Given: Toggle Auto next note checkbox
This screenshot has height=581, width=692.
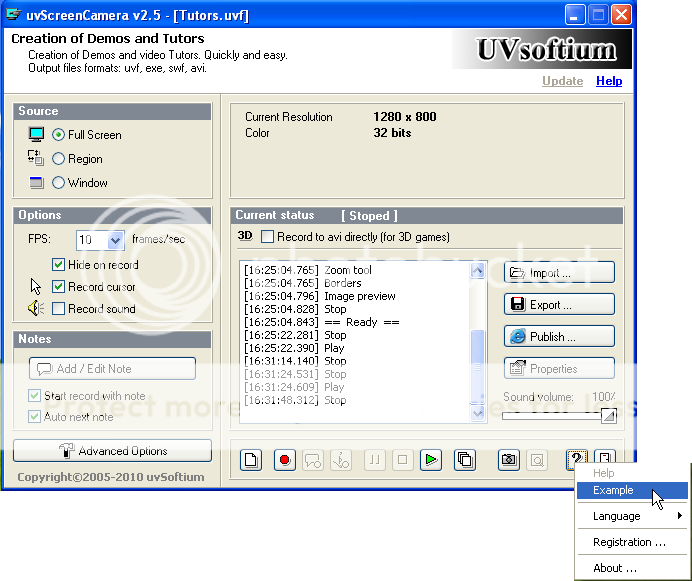Looking at the screenshot, I should tap(34, 416).
